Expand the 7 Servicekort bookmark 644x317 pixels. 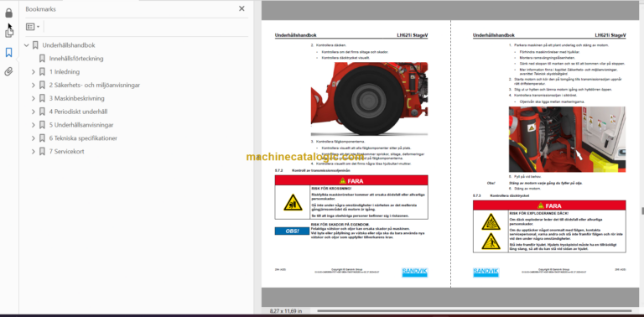[34, 152]
